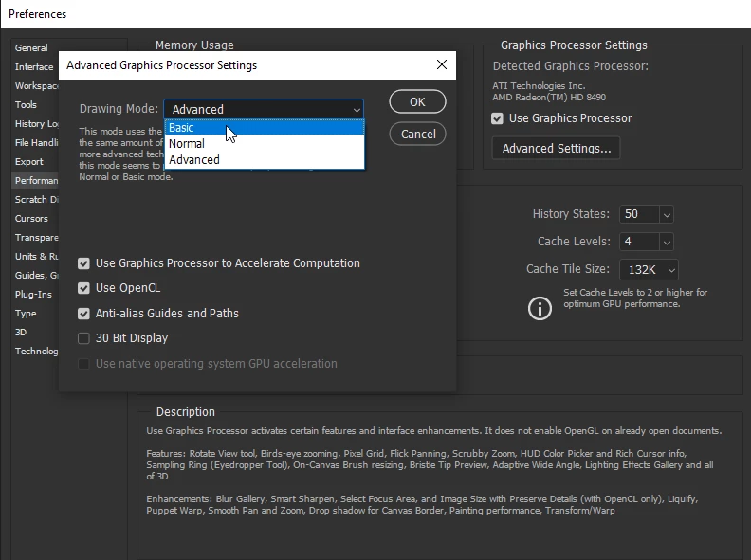The height and width of the screenshot is (560, 751).
Task: Choose Basic from the Drawing Mode list
Action: (x=265, y=128)
